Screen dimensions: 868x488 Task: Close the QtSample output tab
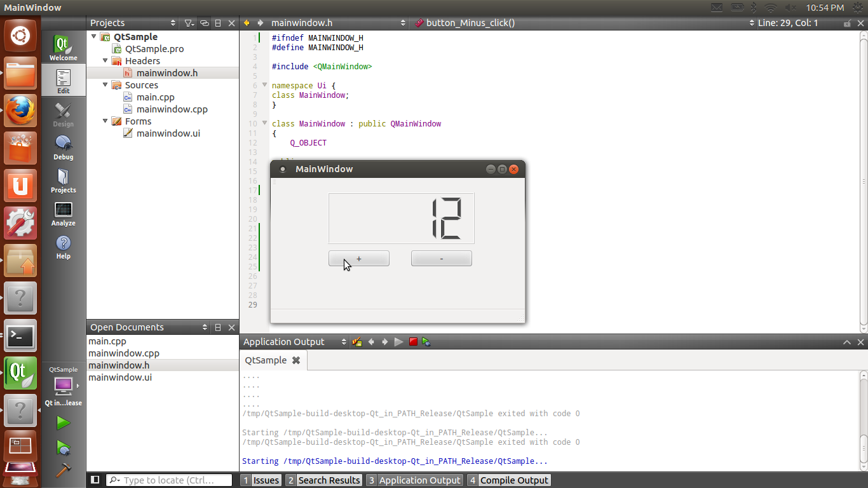(295, 360)
